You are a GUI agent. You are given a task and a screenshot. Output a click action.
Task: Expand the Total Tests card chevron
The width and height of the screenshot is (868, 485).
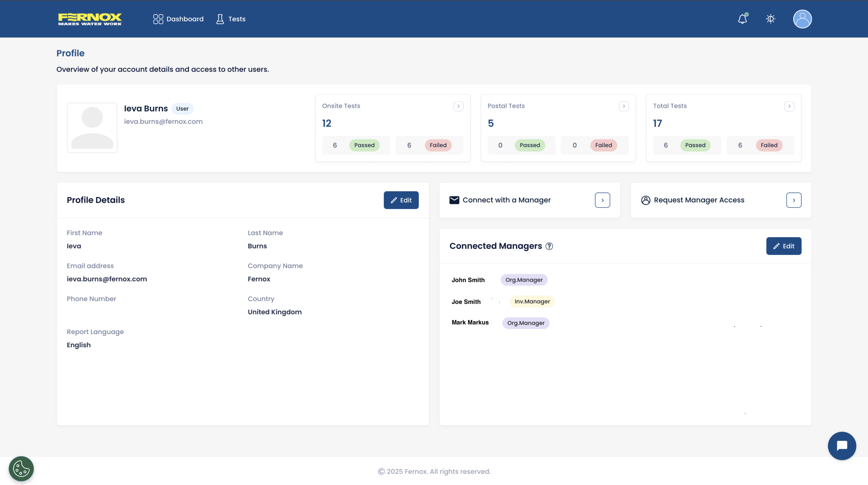pyautogui.click(x=789, y=106)
